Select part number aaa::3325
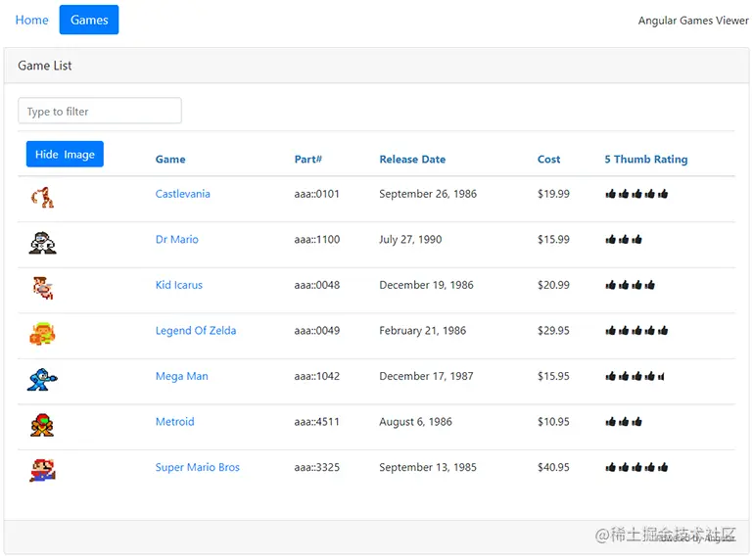The width and height of the screenshot is (753, 560). (x=317, y=467)
